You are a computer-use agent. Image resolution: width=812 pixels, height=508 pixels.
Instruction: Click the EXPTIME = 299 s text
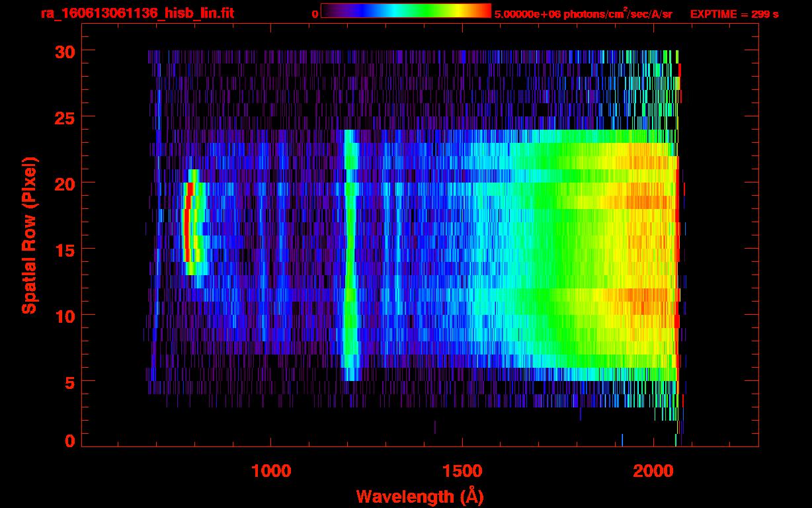(734, 14)
